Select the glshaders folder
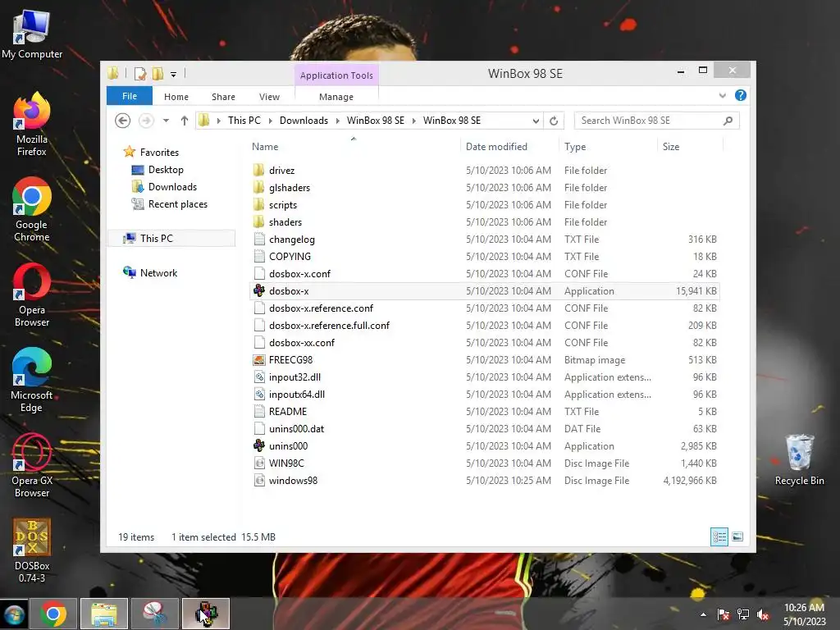The width and height of the screenshot is (840, 630). tap(290, 188)
